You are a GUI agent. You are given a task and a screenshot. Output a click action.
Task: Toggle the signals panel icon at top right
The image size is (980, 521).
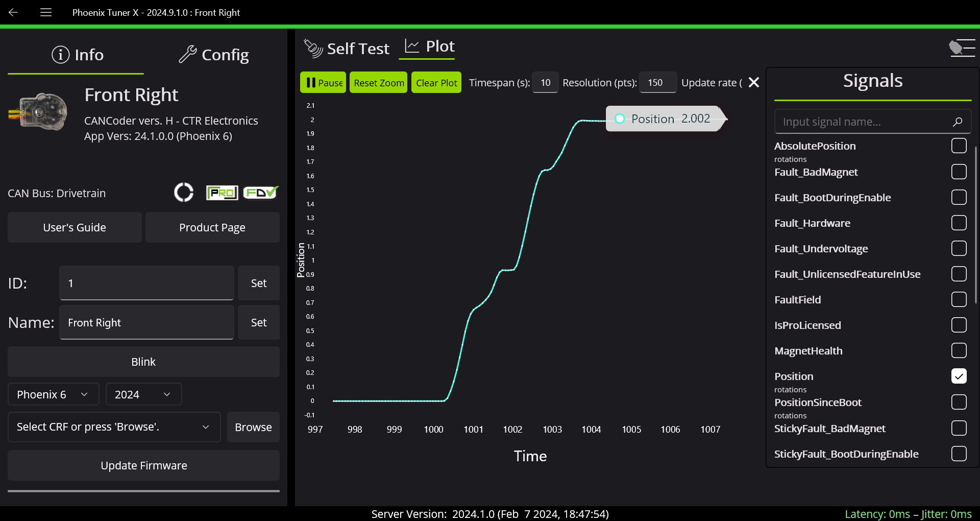pos(962,48)
